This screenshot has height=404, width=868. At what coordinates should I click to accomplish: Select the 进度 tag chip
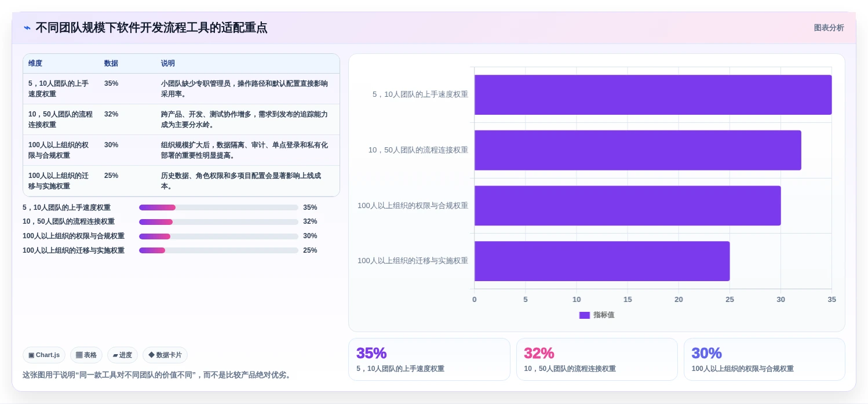tap(122, 355)
